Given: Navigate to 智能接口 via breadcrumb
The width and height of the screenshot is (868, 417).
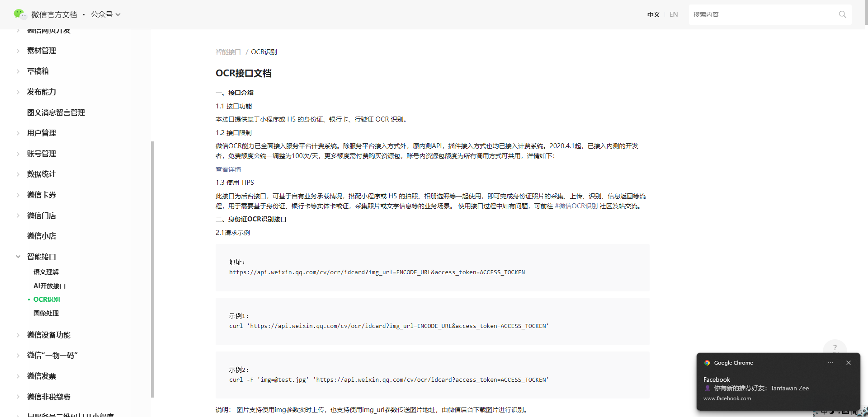Looking at the screenshot, I should coord(228,52).
